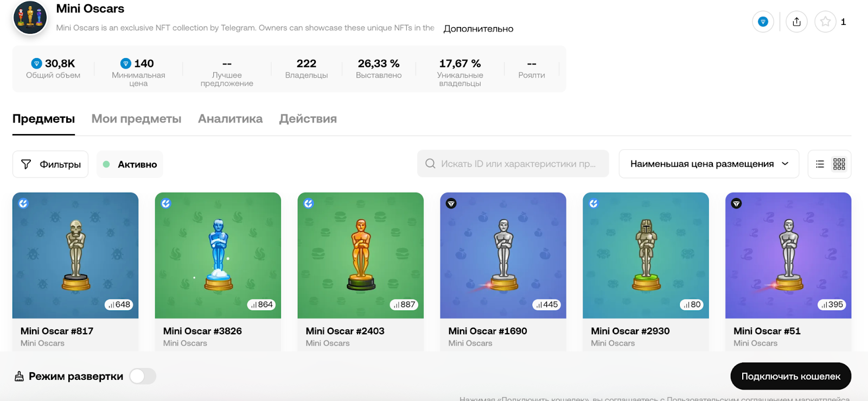Click the search magnifier icon
Image resolution: width=868 pixels, height=401 pixels.
[x=430, y=163]
